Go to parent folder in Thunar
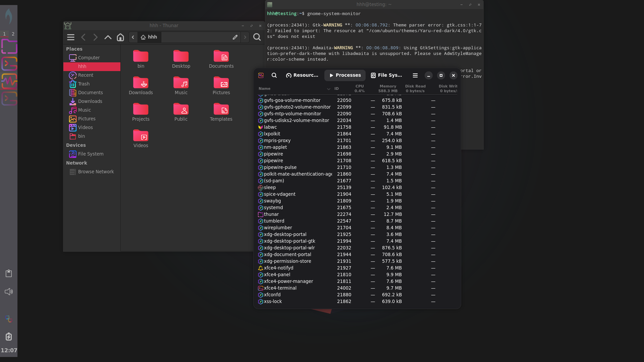The height and width of the screenshot is (362, 644). pyautogui.click(x=108, y=37)
